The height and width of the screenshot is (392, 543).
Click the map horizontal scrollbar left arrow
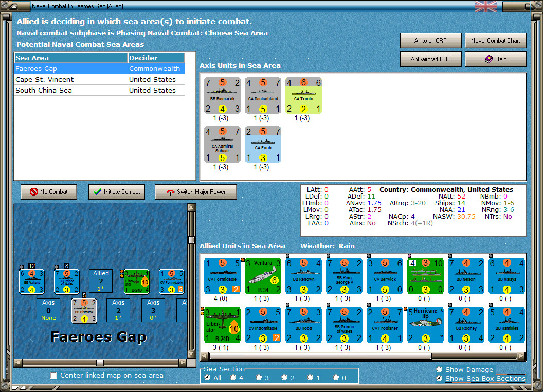pos(18,363)
